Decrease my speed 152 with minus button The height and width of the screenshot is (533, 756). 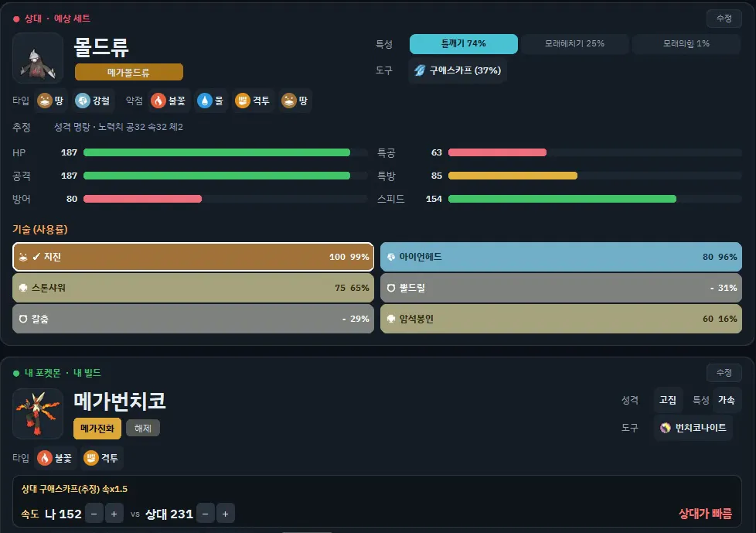click(x=94, y=514)
